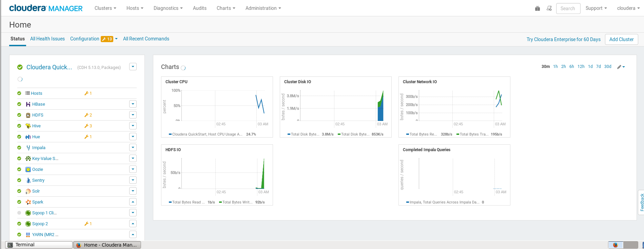
Task: Switch to All Recent Commands tab
Action: click(x=146, y=39)
